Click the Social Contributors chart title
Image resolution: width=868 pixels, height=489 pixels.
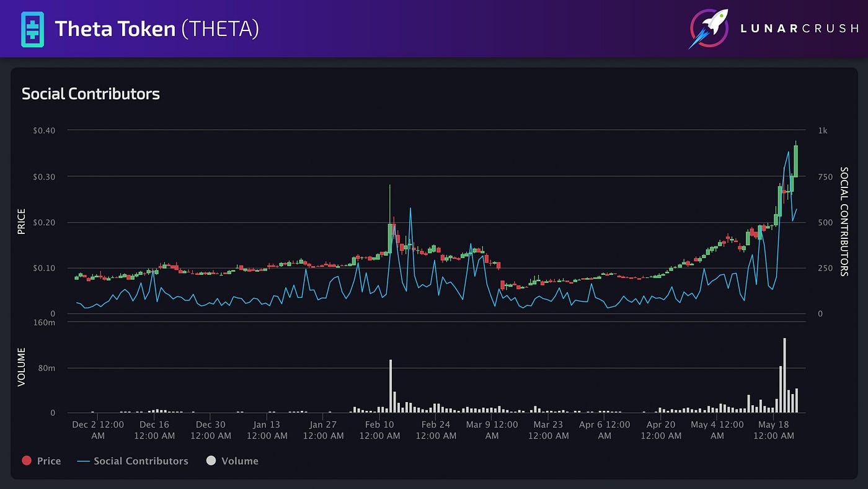point(91,94)
